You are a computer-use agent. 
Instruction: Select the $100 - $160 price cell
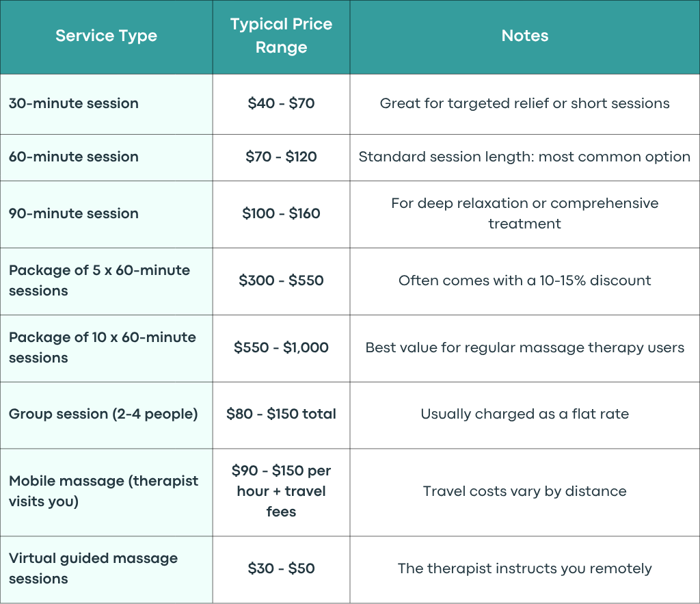coord(281,213)
